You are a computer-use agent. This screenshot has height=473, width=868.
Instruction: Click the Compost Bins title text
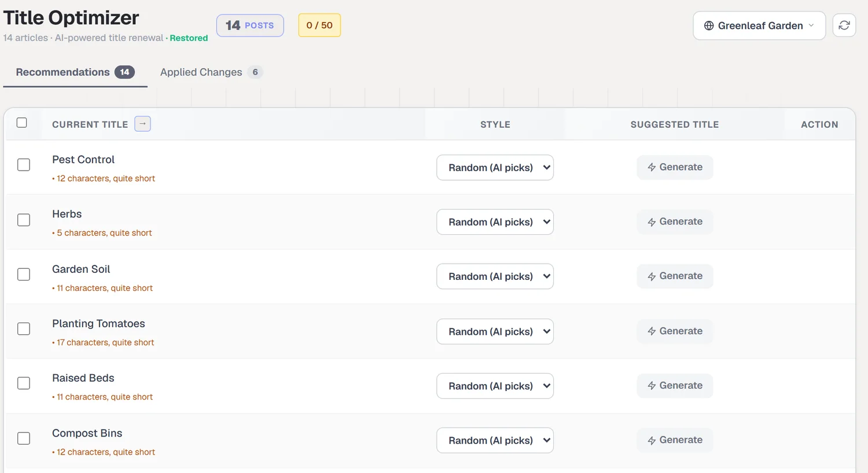click(87, 433)
